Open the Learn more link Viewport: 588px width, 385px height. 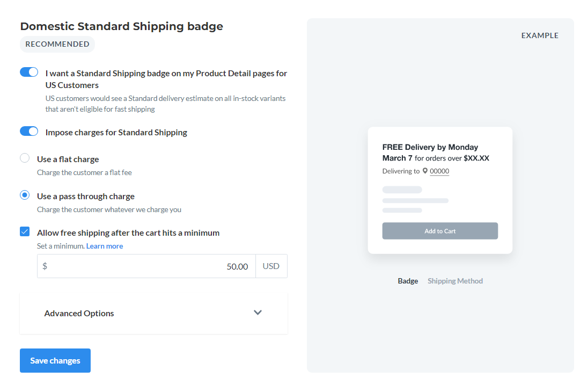point(105,246)
